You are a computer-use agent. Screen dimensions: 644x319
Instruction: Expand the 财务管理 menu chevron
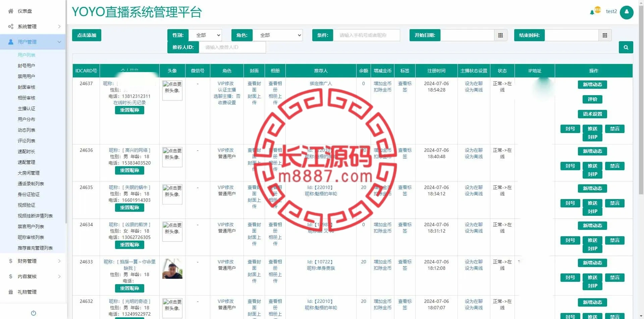(59, 261)
